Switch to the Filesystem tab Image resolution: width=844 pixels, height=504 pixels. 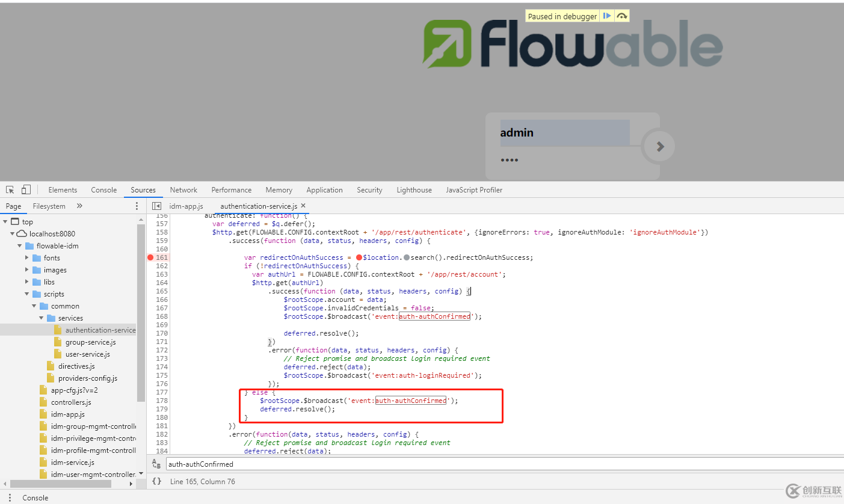coord(49,206)
